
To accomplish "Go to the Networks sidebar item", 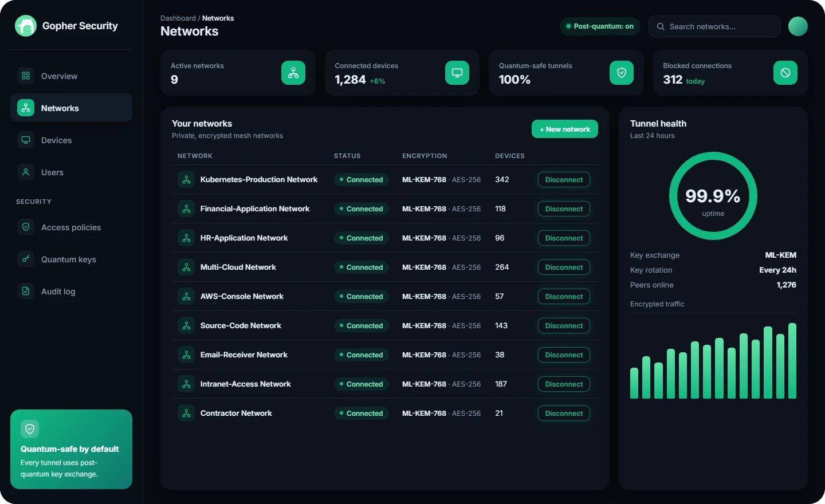I will pyautogui.click(x=71, y=108).
